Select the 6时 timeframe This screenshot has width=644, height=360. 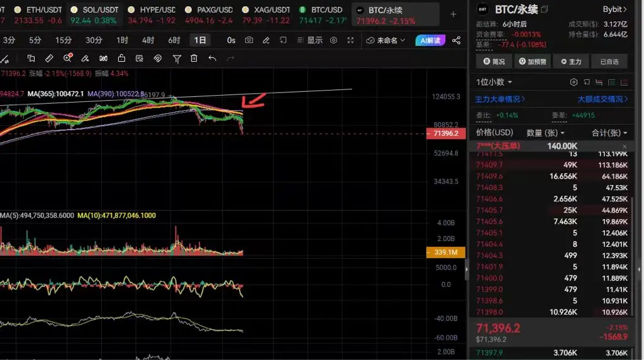(x=174, y=40)
